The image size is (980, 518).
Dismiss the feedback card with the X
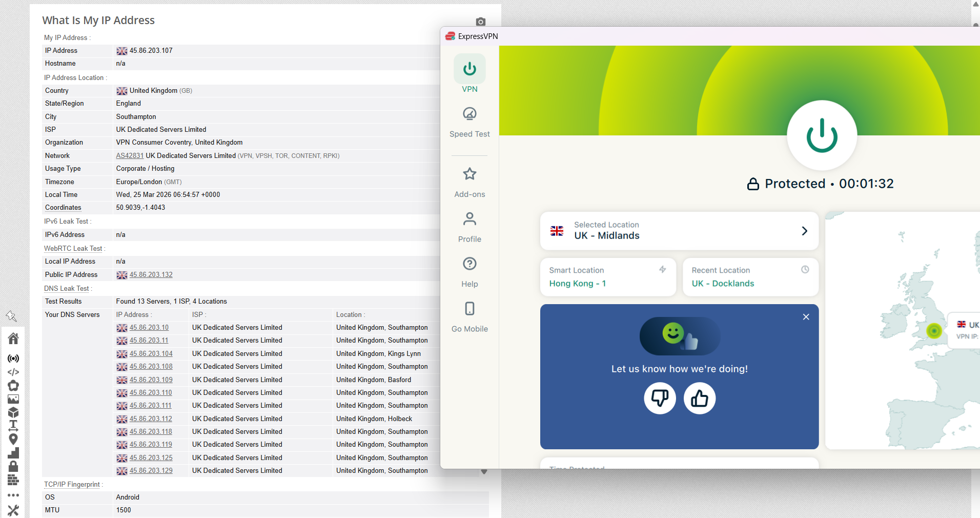coord(806,317)
